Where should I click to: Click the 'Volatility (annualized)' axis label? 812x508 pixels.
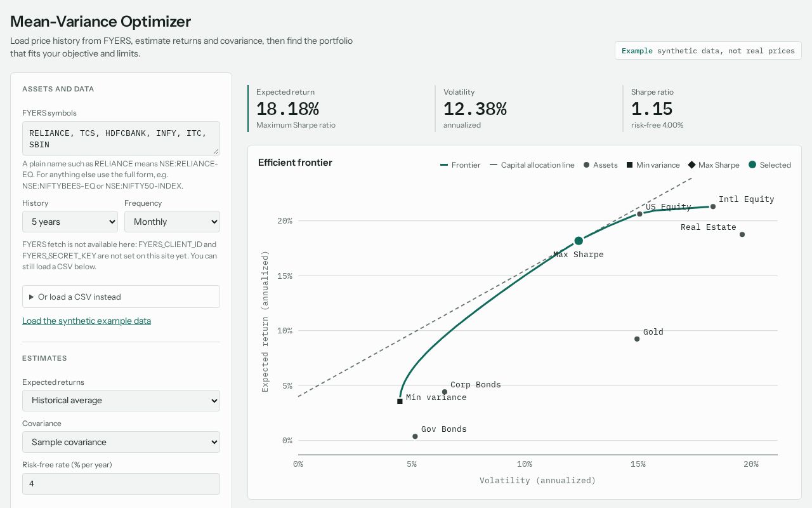point(537,481)
